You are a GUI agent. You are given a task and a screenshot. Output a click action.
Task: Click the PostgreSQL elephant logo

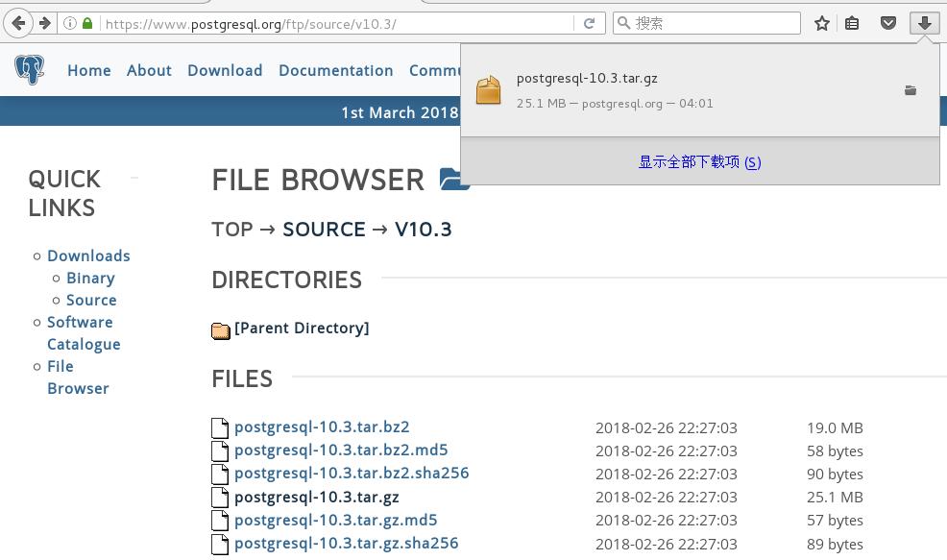pos(30,69)
